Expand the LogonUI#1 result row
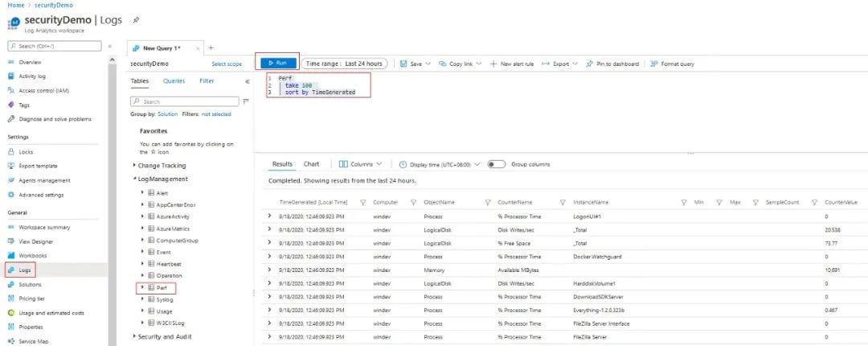The width and height of the screenshot is (868, 346). pyautogui.click(x=270, y=216)
